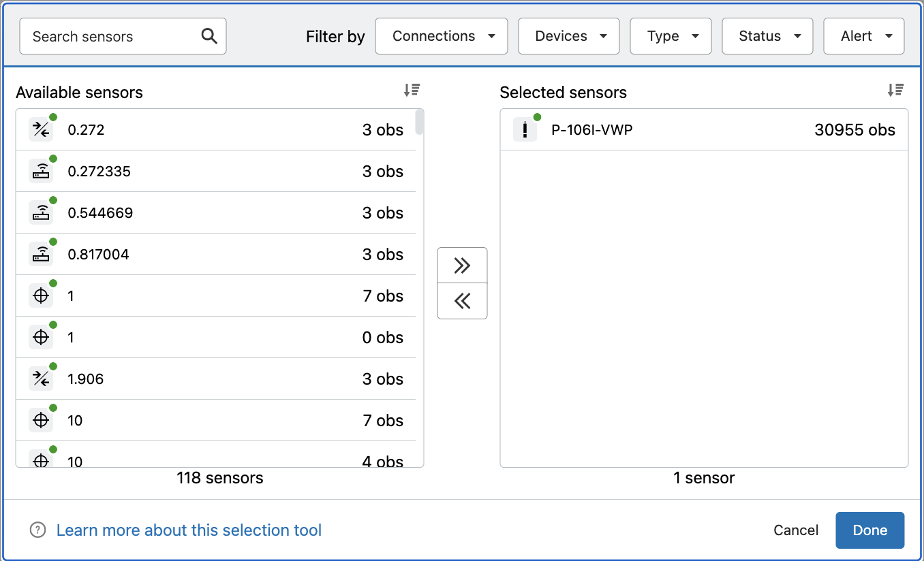Viewport: 924px width, 561px height.
Task: Open the Alert filter dropdown
Action: [864, 36]
